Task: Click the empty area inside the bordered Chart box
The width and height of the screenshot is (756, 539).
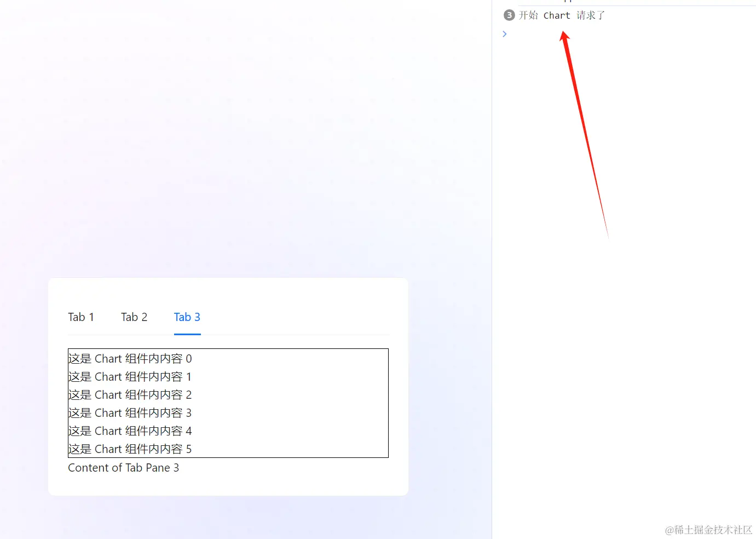Action: tap(290, 403)
